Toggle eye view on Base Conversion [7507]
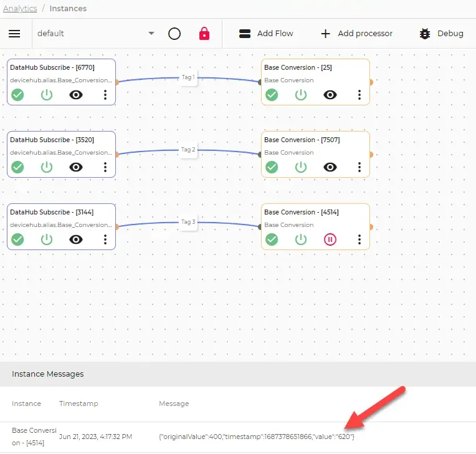 tap(330, 167)
